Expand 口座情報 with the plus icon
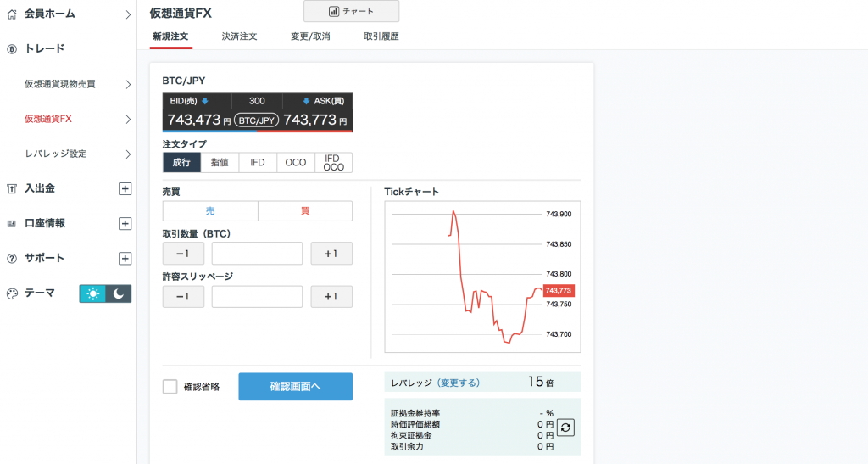 point(125,223)
